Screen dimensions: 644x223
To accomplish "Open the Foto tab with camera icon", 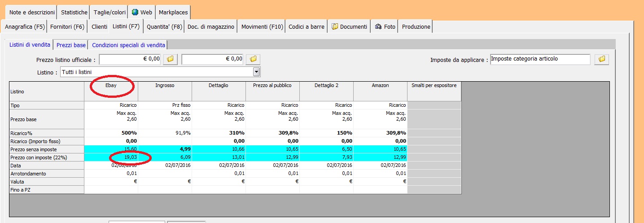I will click(385, 27).
